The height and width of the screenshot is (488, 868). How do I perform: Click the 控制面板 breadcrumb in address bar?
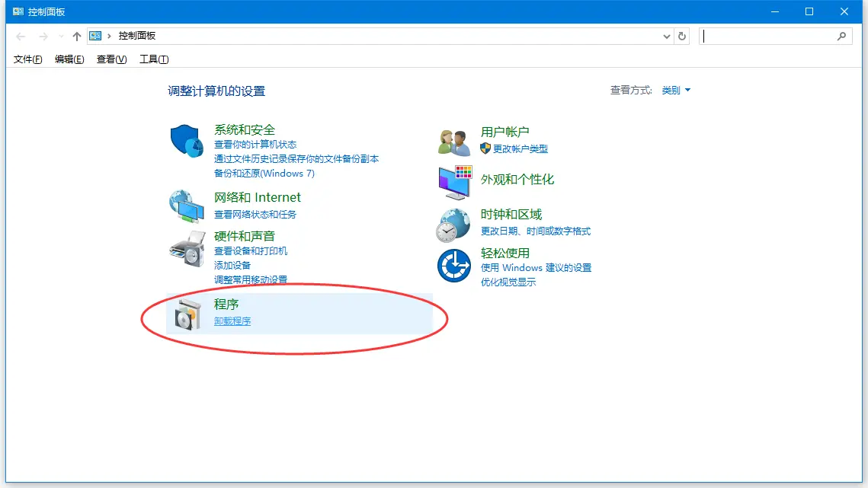click(136, 36)
